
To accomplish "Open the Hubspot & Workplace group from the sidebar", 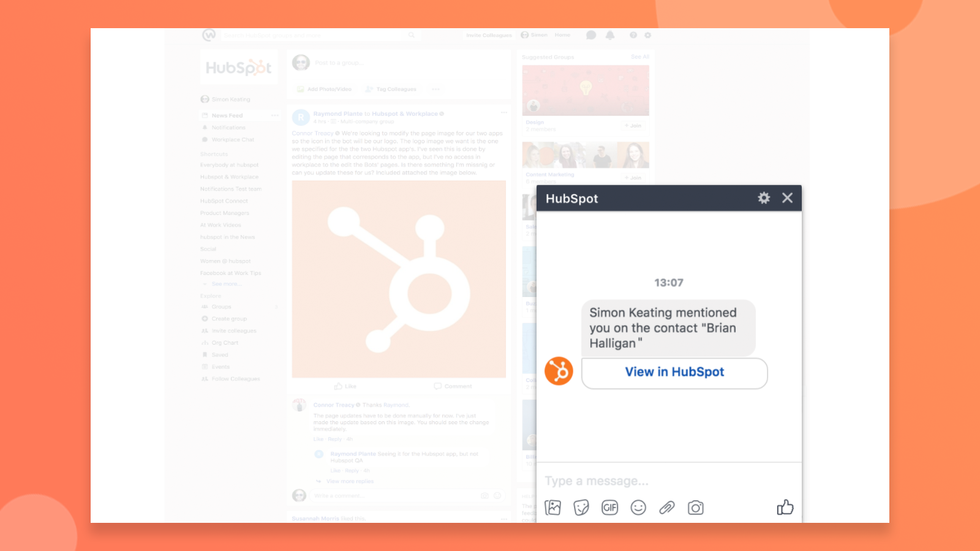I will pos(229,176).
